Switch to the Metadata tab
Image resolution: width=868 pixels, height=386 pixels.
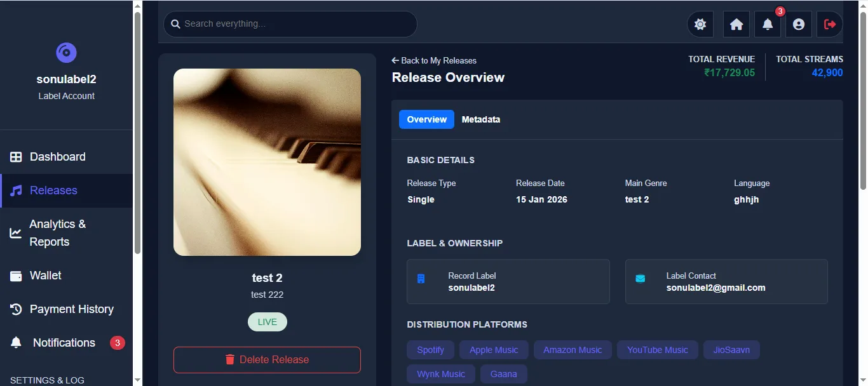(481, 119)
